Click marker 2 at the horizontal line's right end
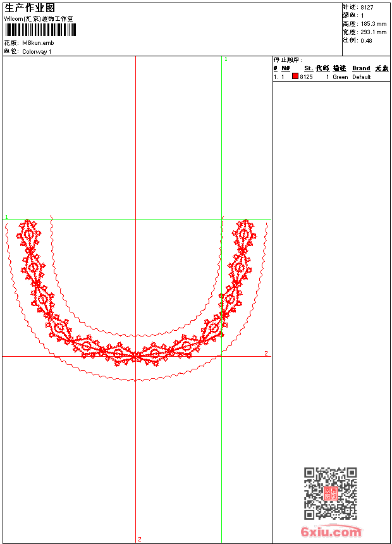Viewport: 392px width, 544px height. (266, 353)
